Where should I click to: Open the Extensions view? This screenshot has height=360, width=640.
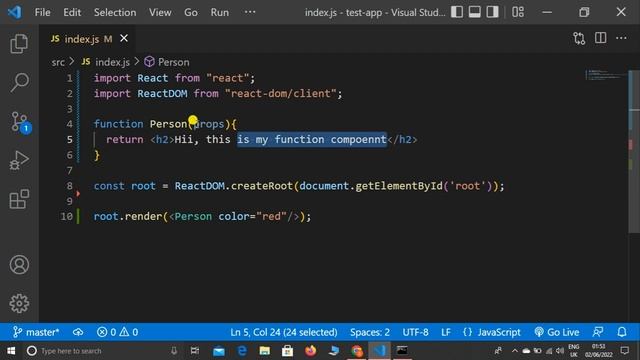click(19, 199)
